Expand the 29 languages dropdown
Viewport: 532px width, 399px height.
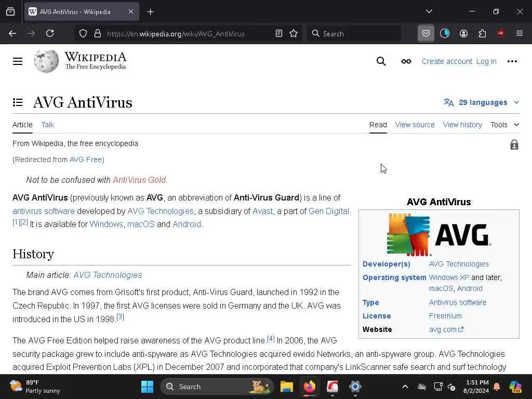[x=482, y=102]
